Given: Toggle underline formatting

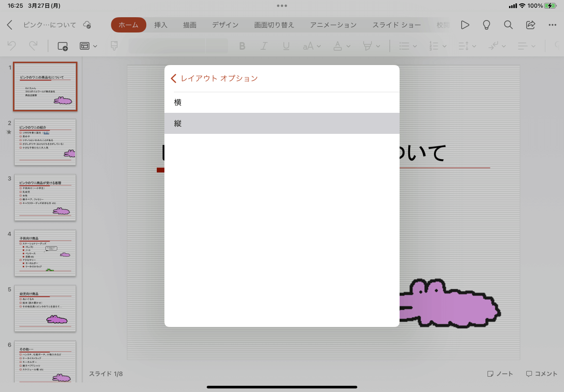Looking at the screenshot, I should [286, 46].
